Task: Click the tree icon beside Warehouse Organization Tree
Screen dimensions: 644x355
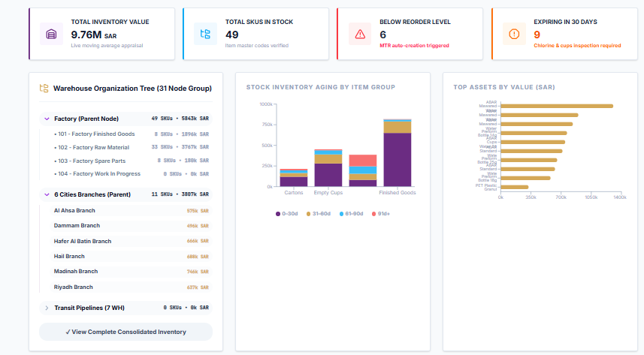Action: (44, 89)
